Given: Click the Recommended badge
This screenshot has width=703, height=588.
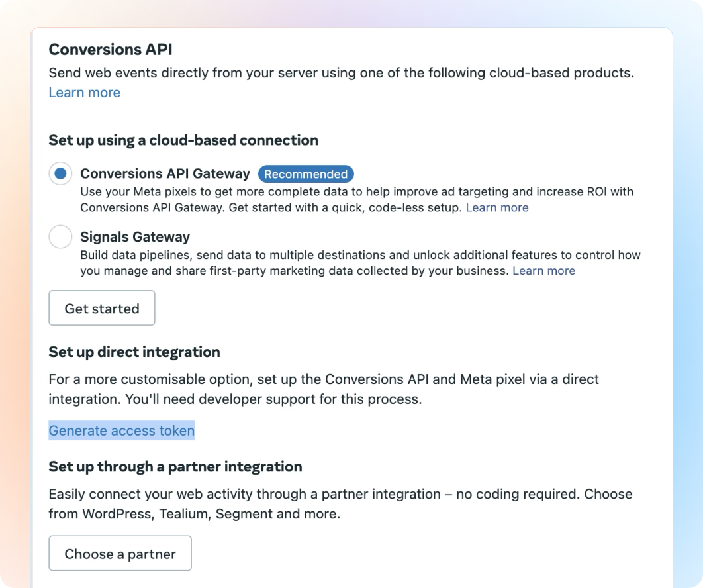Looking at the screenshot, I should (306, 174).
